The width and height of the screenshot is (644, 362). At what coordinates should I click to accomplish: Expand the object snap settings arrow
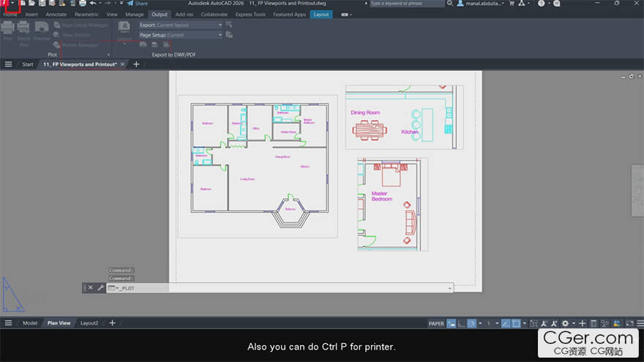pyautogui.click(x=524, y=323)
